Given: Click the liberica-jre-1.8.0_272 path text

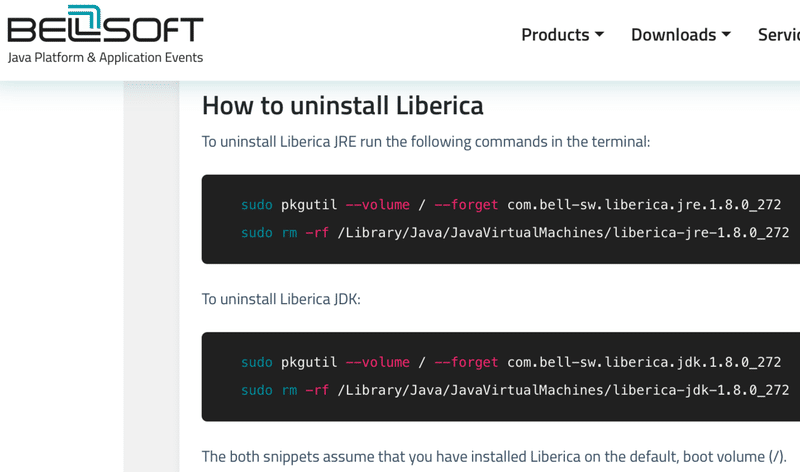Looking at the screenshot, I should click(701, 233).
